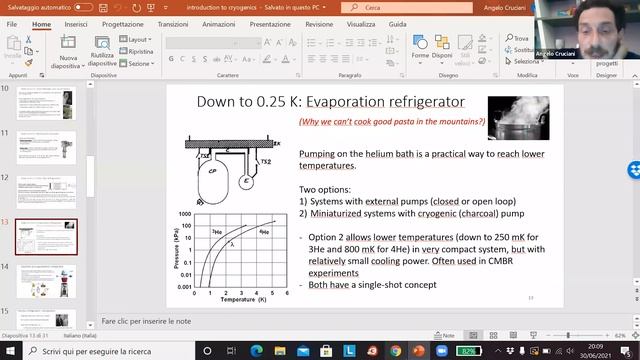Image resolution: width=640 pixels, height=360 pixels.
Task: Select slide 10 thumbnail
Action: (47, 103)
